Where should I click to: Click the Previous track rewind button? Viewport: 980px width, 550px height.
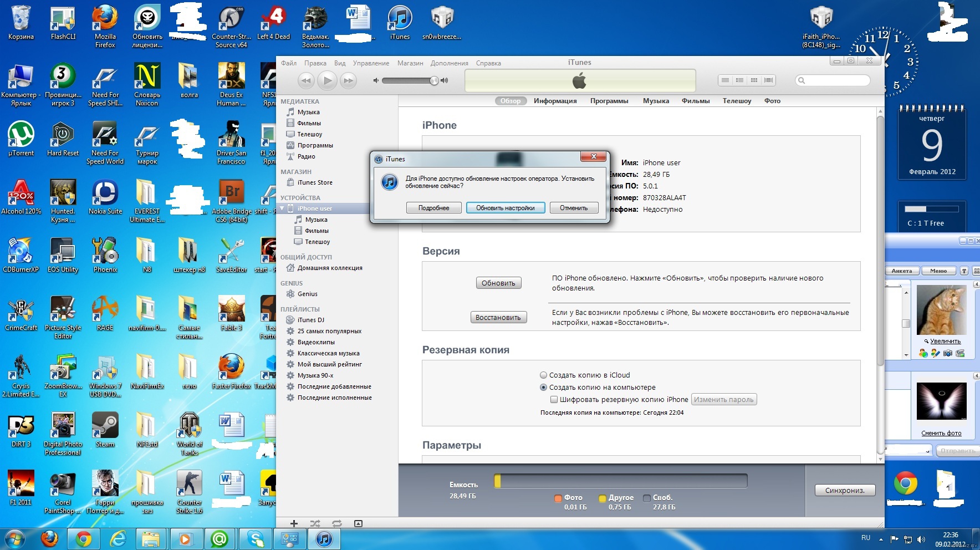[x=306, y=80]
